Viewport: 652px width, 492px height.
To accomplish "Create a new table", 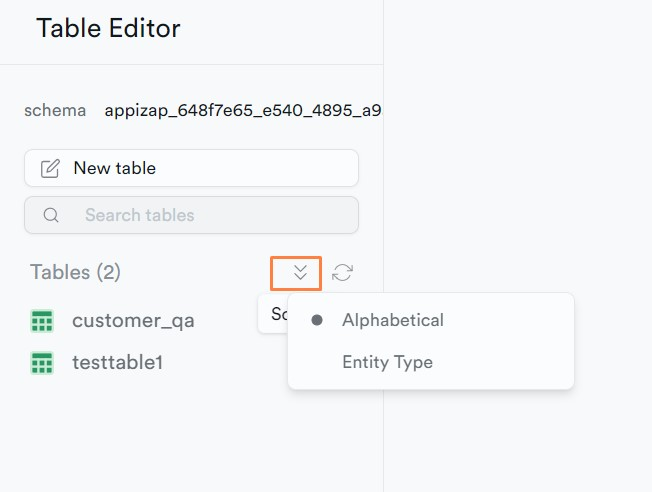I will click(x=191, y=168).
